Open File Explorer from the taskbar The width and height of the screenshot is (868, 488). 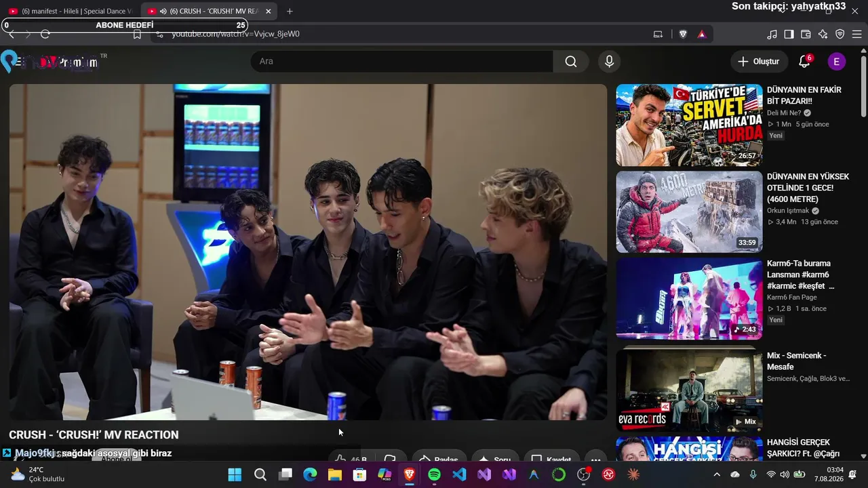(x=335, y=474)
